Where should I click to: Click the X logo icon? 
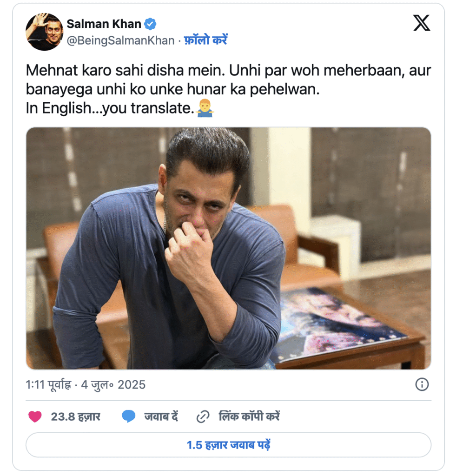pyautogui.click(x=421, y=23)
